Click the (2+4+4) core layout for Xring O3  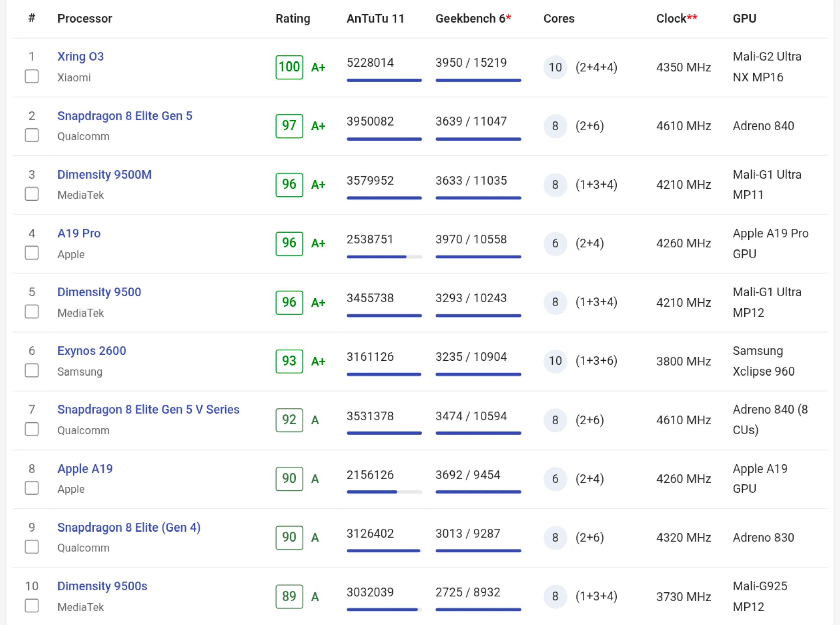click(x=596, y=67)
